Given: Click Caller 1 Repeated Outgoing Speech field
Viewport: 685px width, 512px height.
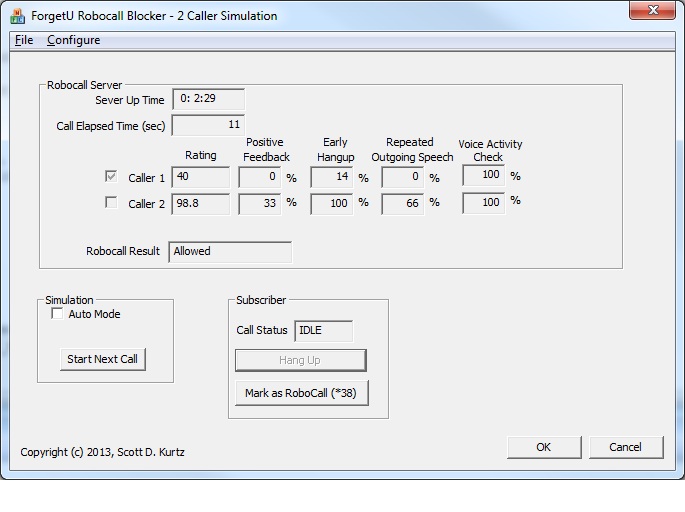Looking at the screenshot, I should (x=403, y=177).
